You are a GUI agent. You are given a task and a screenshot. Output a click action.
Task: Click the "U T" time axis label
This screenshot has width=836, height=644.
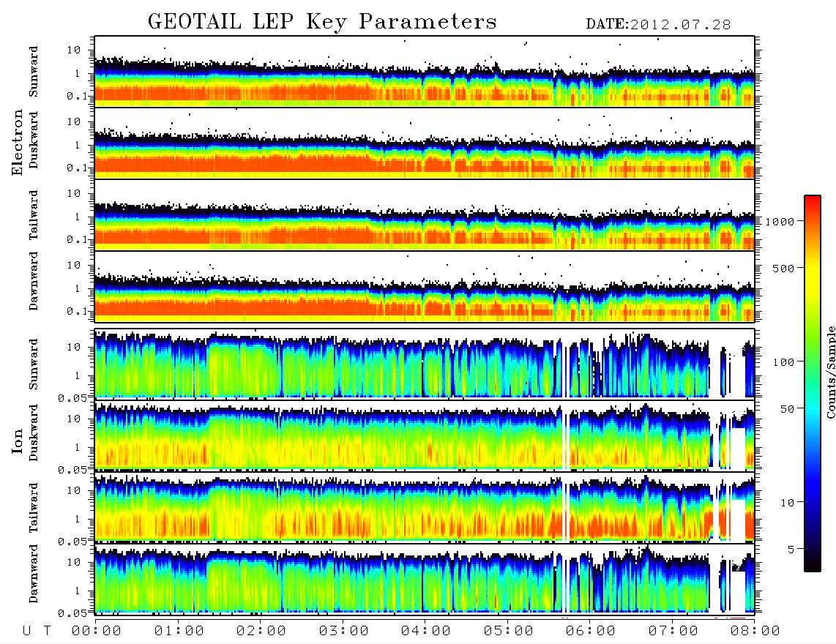37,631
